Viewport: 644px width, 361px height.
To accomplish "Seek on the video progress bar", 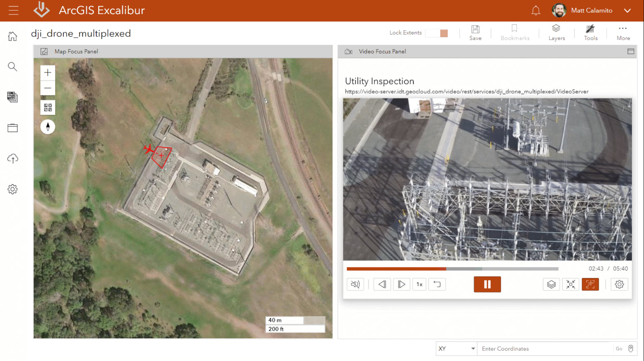I will click(453, 269).
